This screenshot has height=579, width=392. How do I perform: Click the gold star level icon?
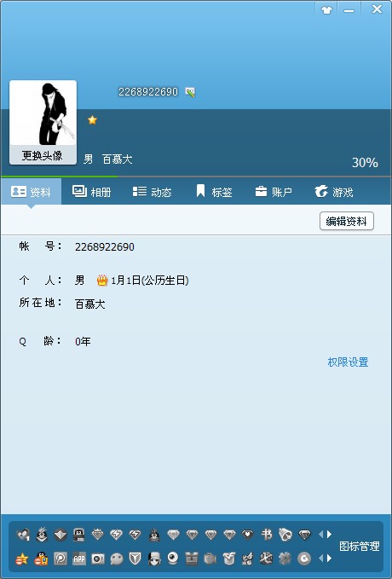click(92, 119)
